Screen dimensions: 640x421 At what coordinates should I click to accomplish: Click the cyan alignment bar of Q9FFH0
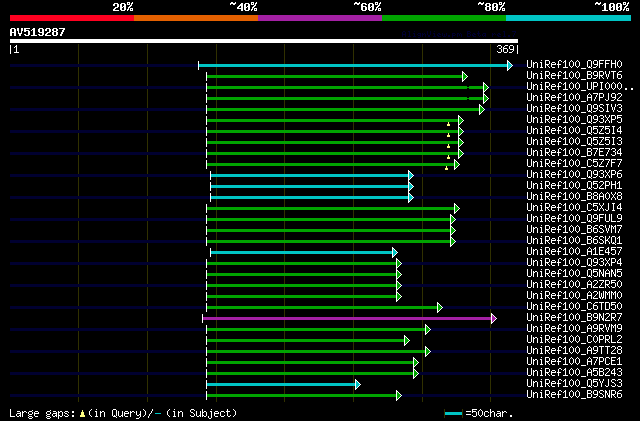(353, 65)
